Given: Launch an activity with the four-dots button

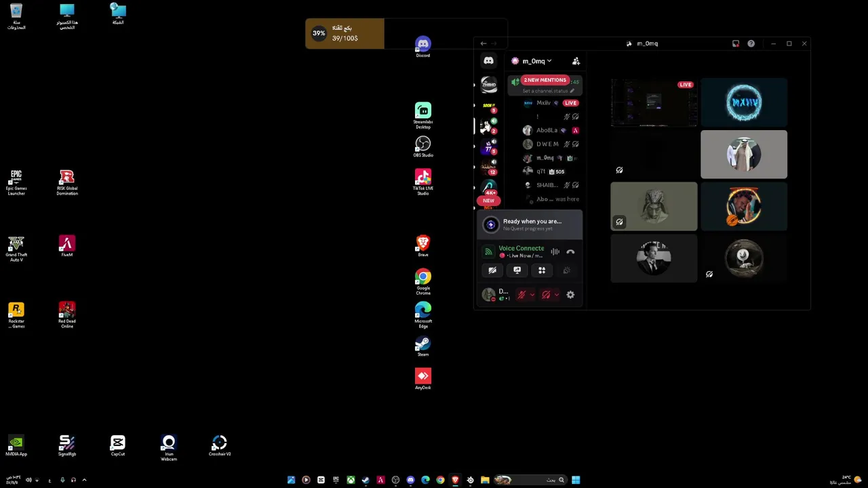Looking at the screenshot, I should [x=542, y=270].
